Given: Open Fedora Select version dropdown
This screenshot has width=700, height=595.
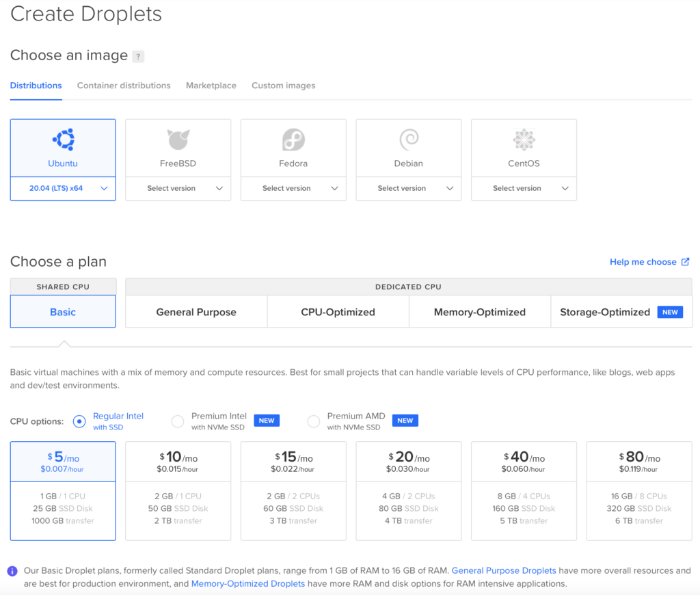Looking at the screenshot, I should pyautogui.click(x=293, y=189).
